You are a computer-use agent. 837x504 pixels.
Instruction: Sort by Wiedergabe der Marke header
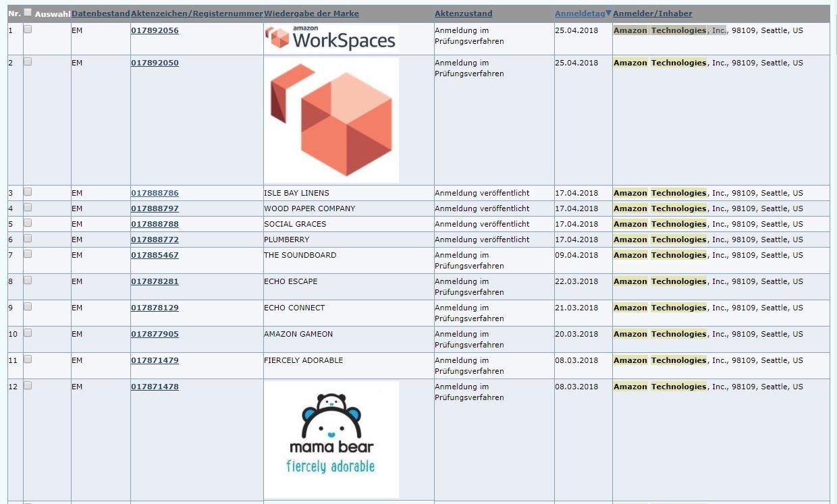pos(312,13)
